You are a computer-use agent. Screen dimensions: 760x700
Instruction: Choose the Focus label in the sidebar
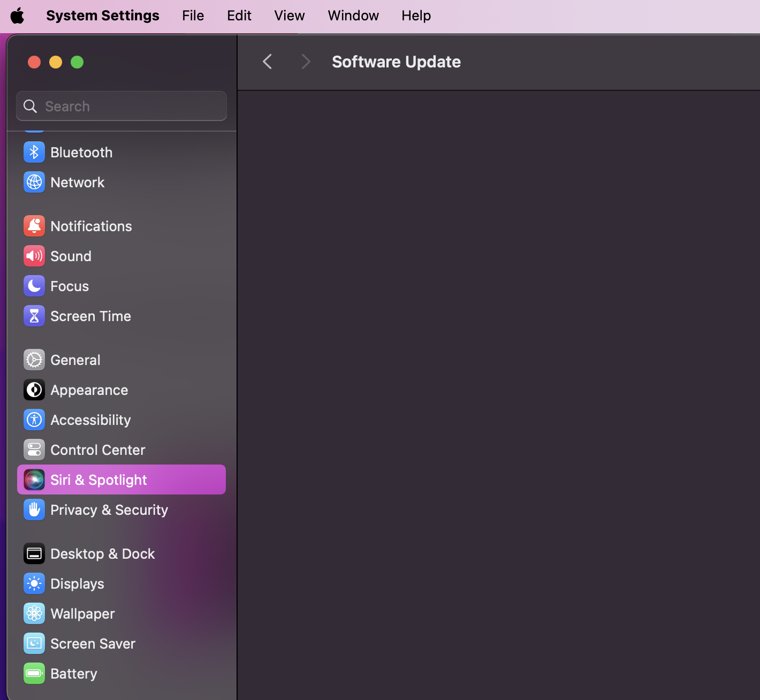coord(70,286)
